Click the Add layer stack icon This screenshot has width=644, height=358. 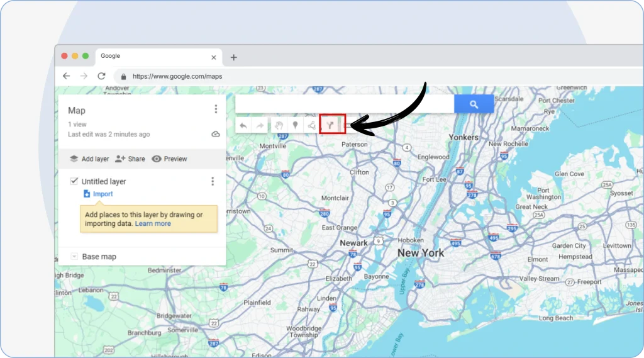pos(74,159)
